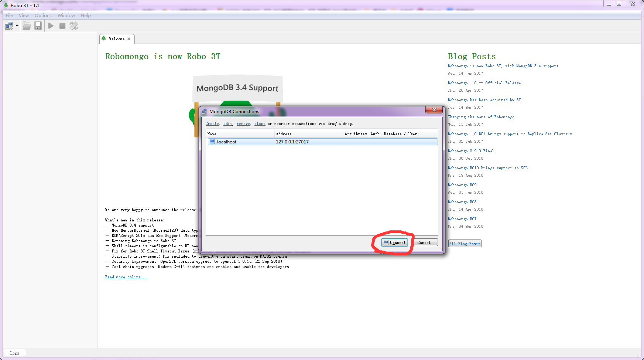Open the Help menu
Image resolution: width=644 pixels, height=360 pixels.
(86, 16)
